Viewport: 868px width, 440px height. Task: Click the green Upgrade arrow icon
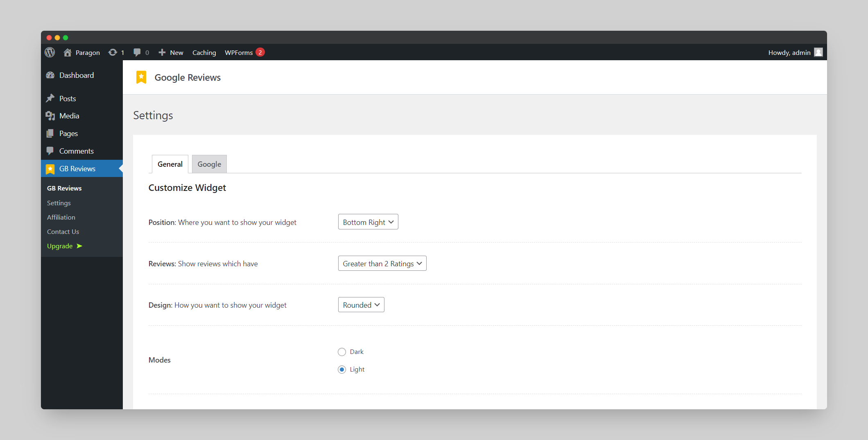[x=79, y=246]
